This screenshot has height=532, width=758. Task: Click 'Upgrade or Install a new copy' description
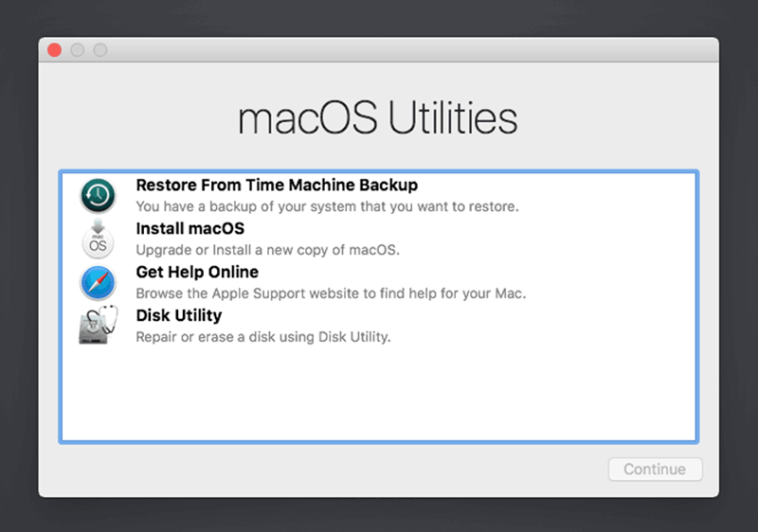pos(268,250)
